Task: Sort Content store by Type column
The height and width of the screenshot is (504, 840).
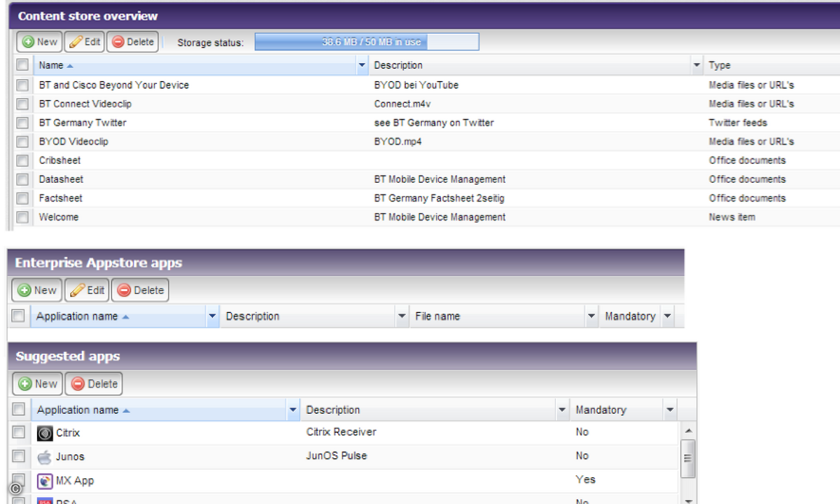Action: point(720,65)
